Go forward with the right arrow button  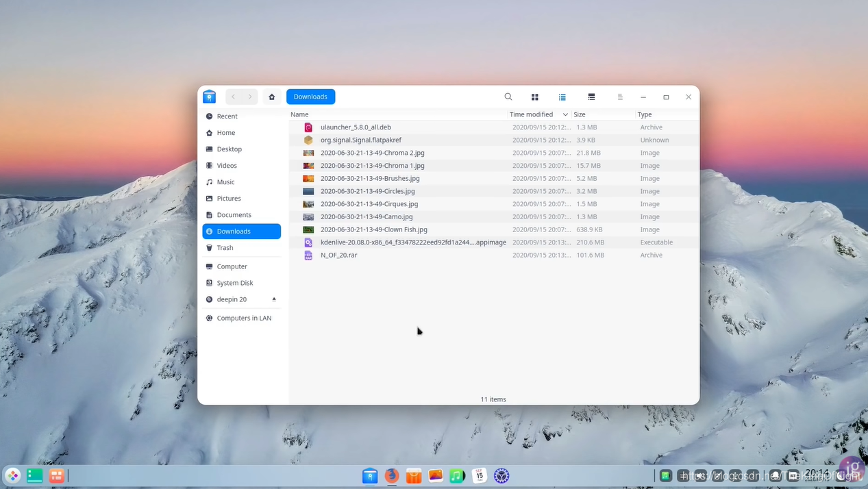point(250,97)
